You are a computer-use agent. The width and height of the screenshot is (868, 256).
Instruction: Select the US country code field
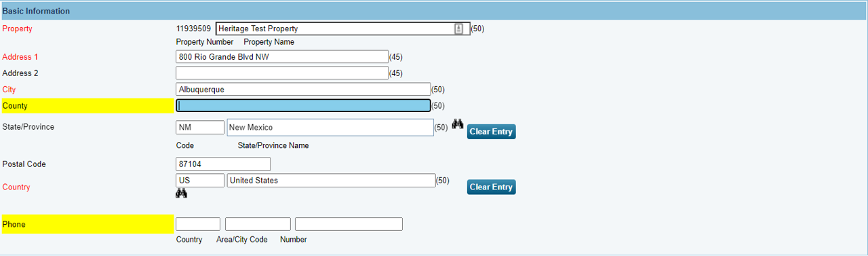point(200,180)
